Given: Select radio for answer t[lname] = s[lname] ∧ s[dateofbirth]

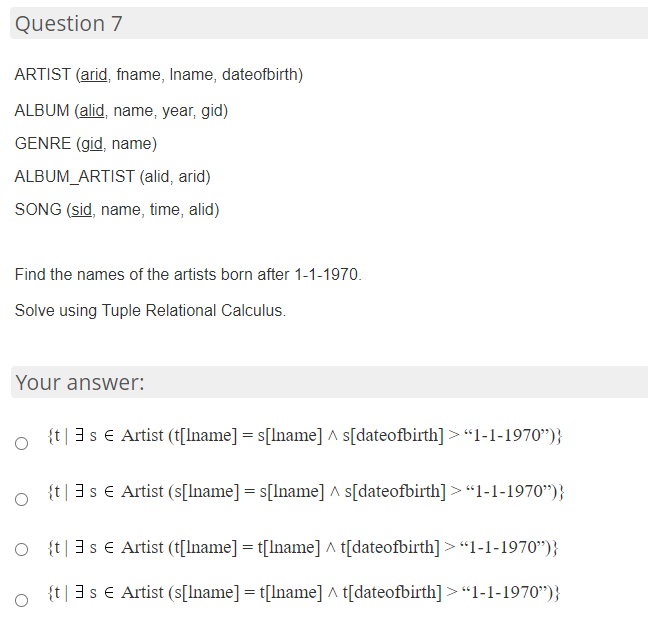Looking at the screenshot, I should pyautogui.click(x=21, y=443).
